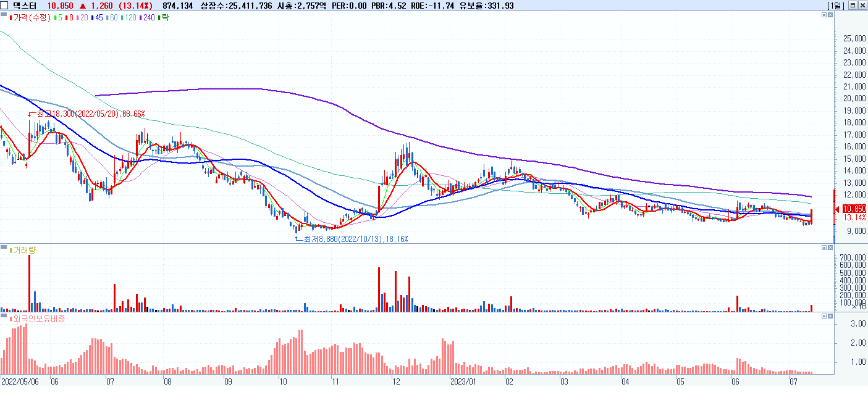Viewport: 868px width, 400px height.
Task: Click the 외국인보유비중 indicator label
Action: click(39, 319)
